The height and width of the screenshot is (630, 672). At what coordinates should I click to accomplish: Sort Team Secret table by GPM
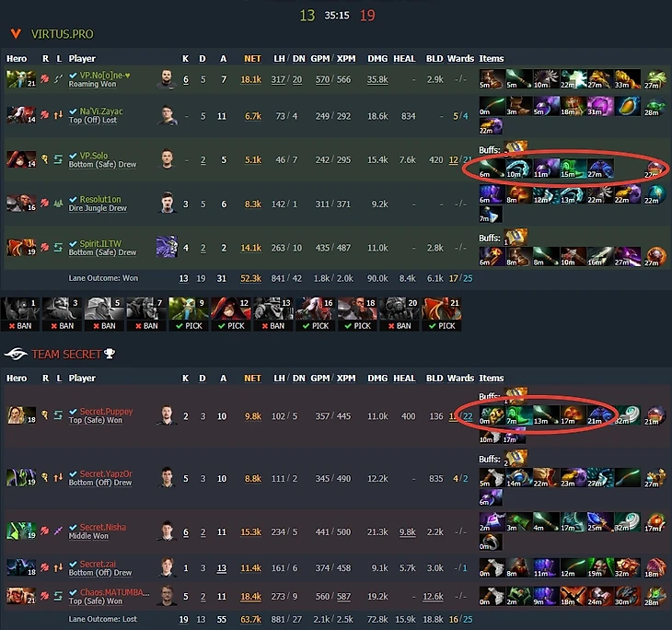point(319,379)
